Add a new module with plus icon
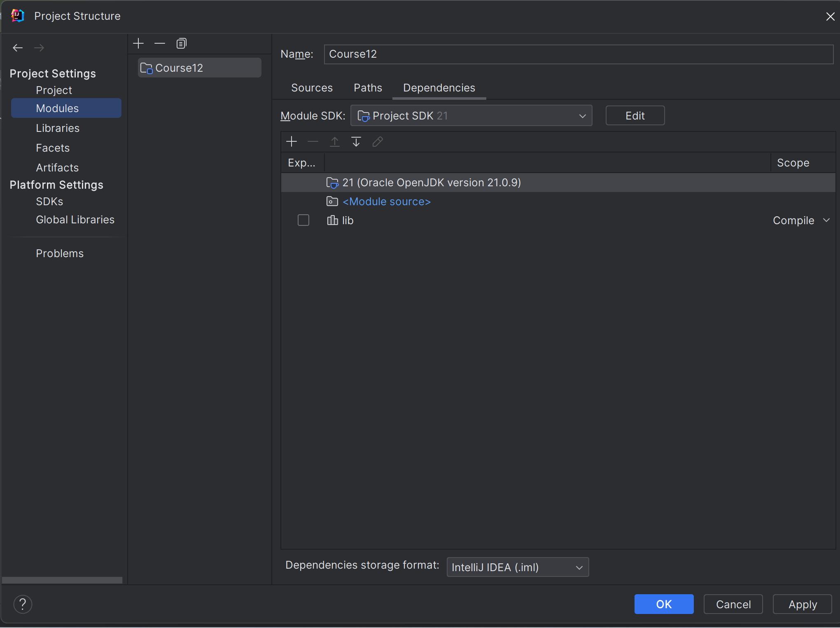Screen dimensions: 840x628 pos(138,43)
